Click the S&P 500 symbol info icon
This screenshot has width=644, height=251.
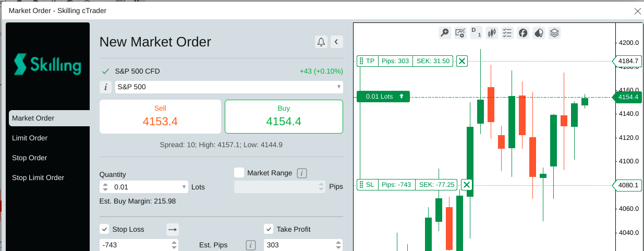pos(106,87)
